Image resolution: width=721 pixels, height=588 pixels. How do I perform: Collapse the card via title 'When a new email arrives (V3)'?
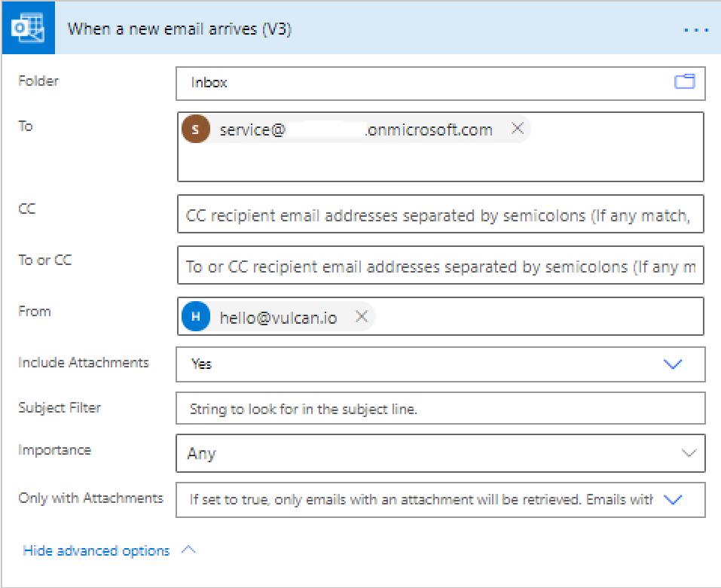(179, 29)
